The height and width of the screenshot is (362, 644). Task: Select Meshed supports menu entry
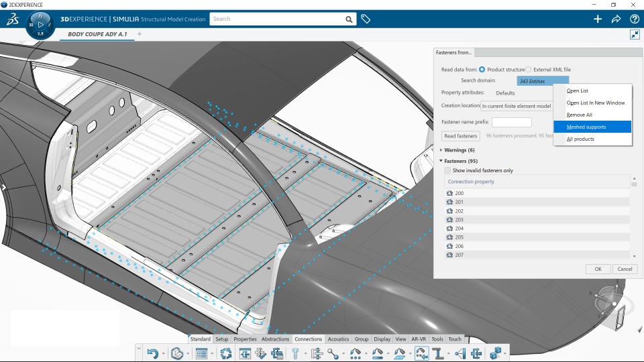coord(592,127)
